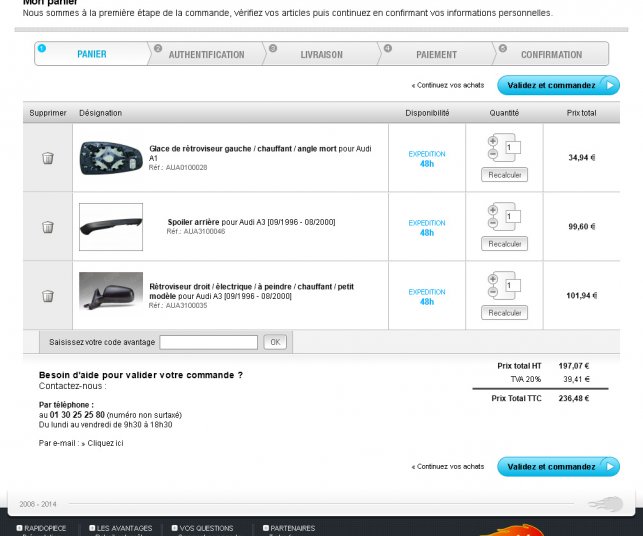The image size is (643, 536).
Task: Click top Validez et commandez button
Action: (x=558, y=85)
